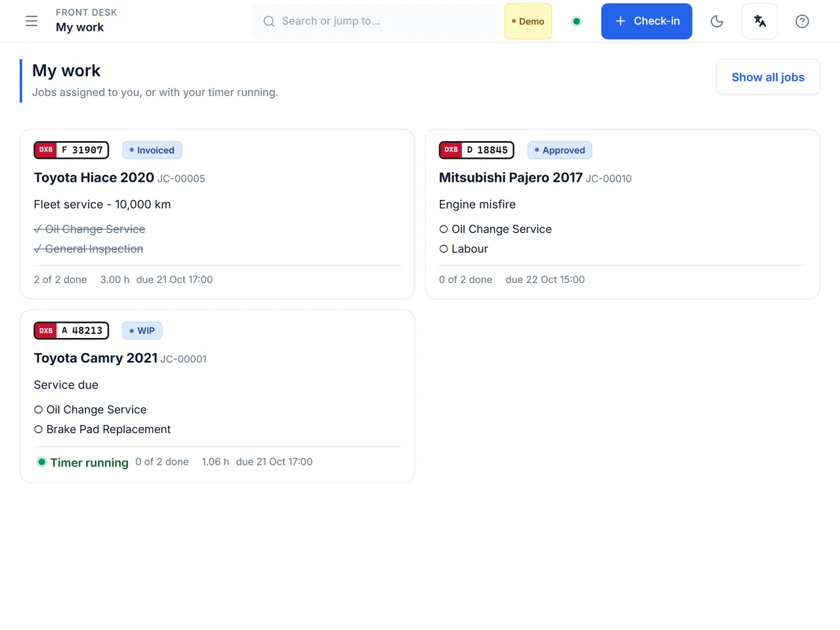The width and height of the screenshot is (840, 630).
Task: Mark Labour task done on Pajero job
Action: pyautogui.click(x=463, y=249)
